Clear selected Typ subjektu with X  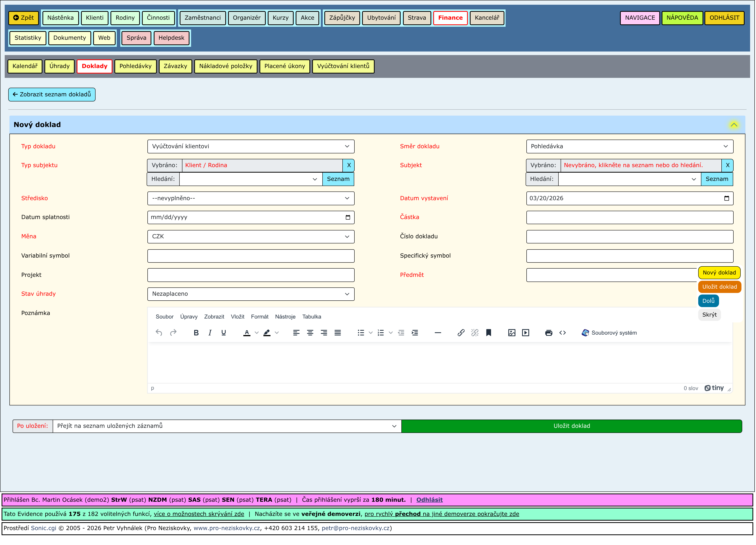(349, 165)
